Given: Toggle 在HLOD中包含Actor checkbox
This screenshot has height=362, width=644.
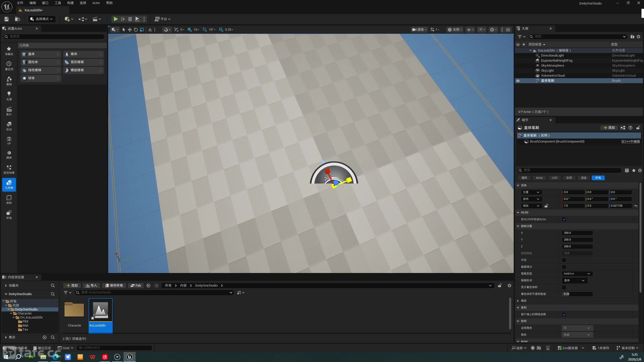Looking at the screenshot, I should pyautogui.click(x=564, y=219).
